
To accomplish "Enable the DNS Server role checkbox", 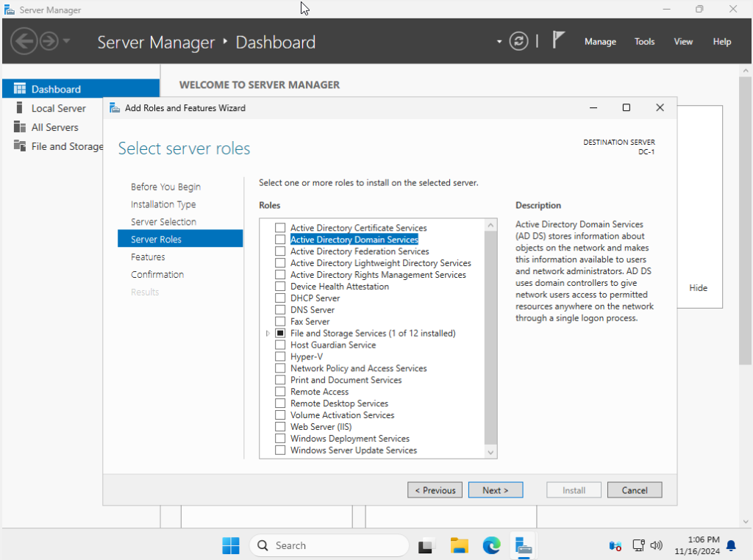I will [x=280, y=309].
